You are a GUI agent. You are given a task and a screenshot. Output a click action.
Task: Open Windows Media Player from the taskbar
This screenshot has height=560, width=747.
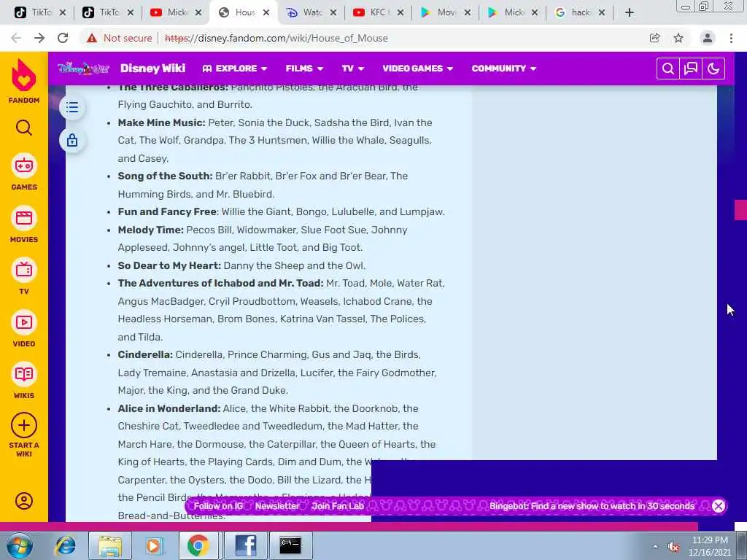click(153, 545)
